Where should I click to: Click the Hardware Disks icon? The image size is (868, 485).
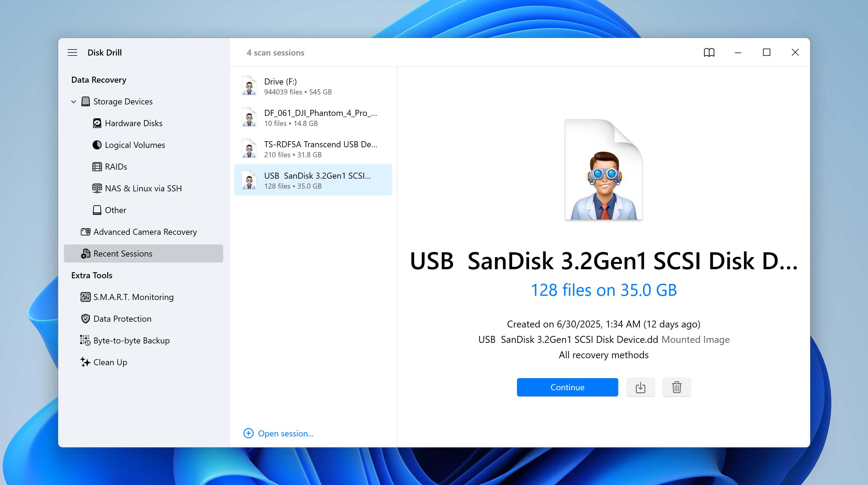click(x=97, y=123)
